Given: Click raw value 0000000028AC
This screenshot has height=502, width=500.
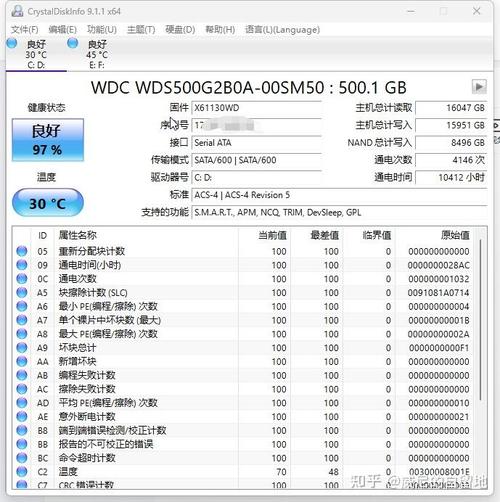Looking at the screenshot, I should click(x=439, y=265).
